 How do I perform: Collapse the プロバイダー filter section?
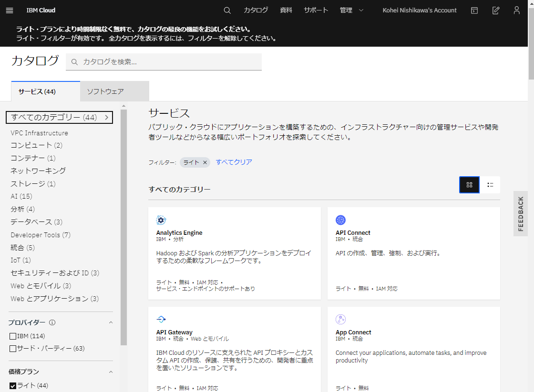tap(111, 322)
